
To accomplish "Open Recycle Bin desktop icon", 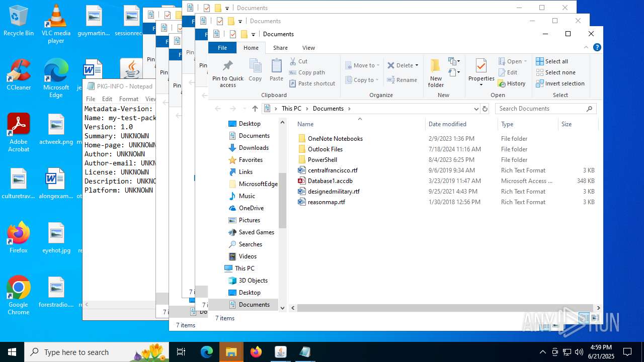I will [19, 21].
